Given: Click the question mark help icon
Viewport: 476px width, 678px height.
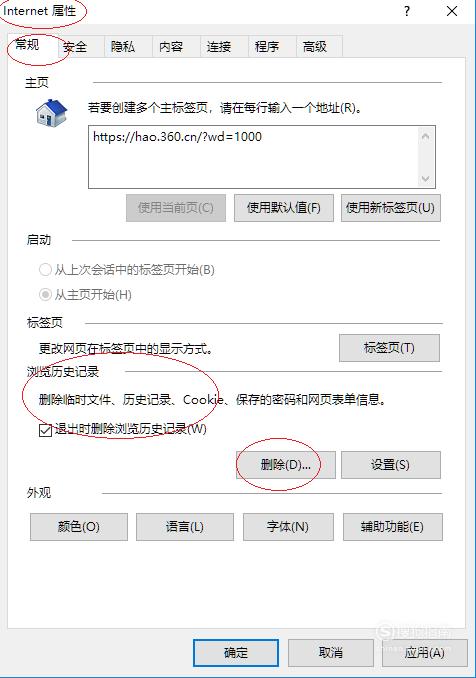Looking at the screenshot, I should click(407, 11).
